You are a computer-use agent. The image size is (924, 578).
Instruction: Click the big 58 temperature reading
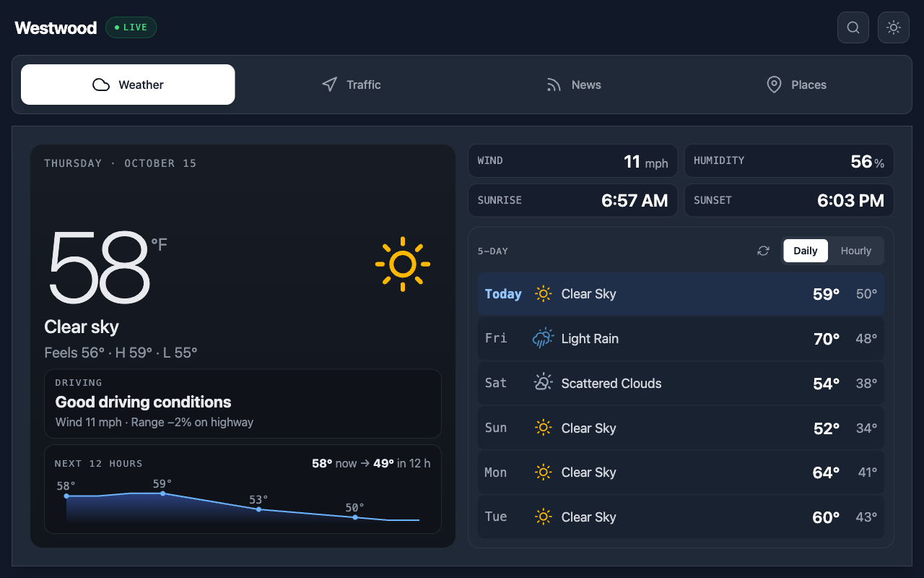99,267
